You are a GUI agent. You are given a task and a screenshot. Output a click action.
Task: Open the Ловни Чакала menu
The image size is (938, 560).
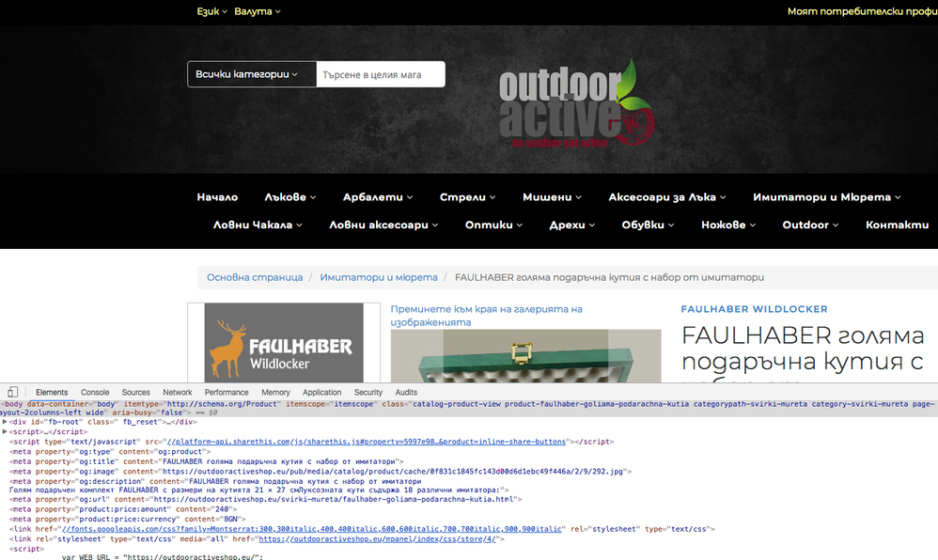(x=258, y=225)
